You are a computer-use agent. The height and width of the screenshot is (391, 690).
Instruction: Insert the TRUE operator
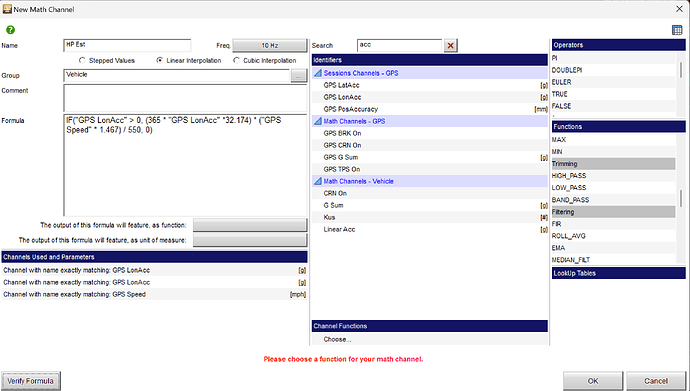[x=613, y=94]
